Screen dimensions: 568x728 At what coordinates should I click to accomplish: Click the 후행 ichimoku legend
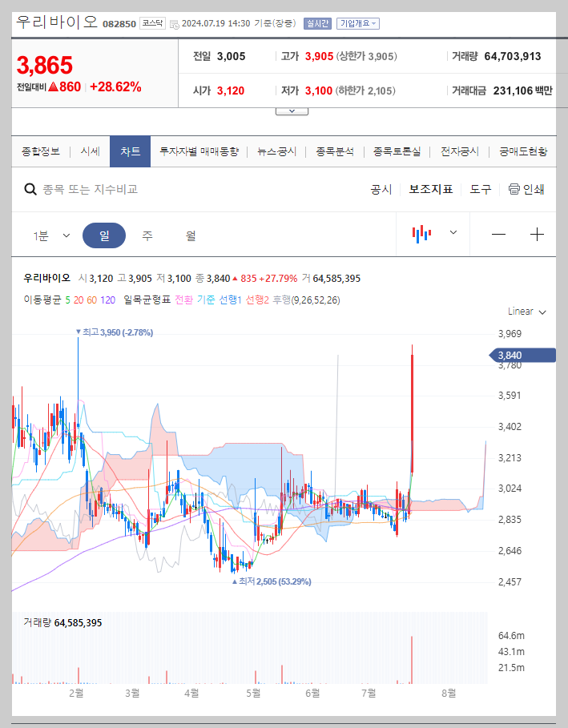tap(281, 300)
